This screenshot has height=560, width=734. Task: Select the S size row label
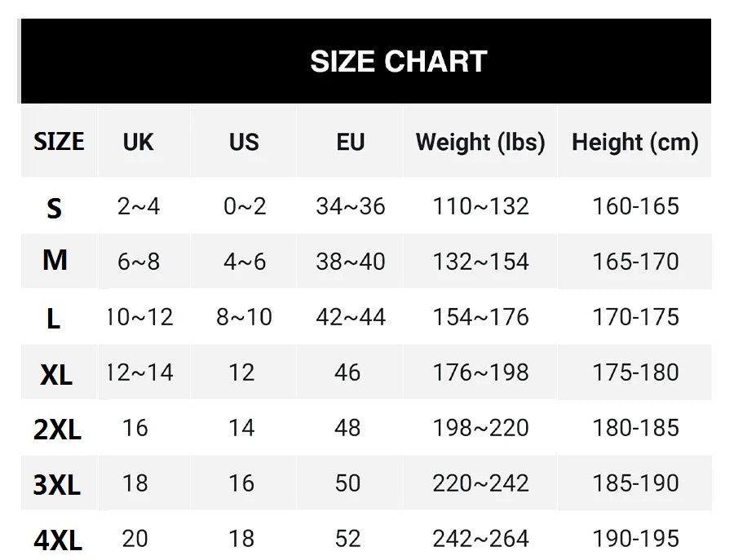(x=55, y=208)
